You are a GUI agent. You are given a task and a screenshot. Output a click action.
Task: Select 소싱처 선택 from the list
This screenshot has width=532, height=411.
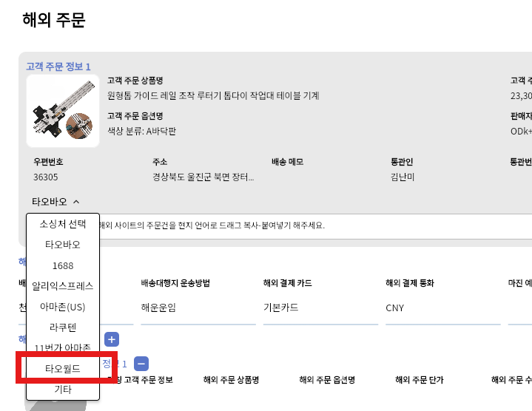(x=63, y=223)
